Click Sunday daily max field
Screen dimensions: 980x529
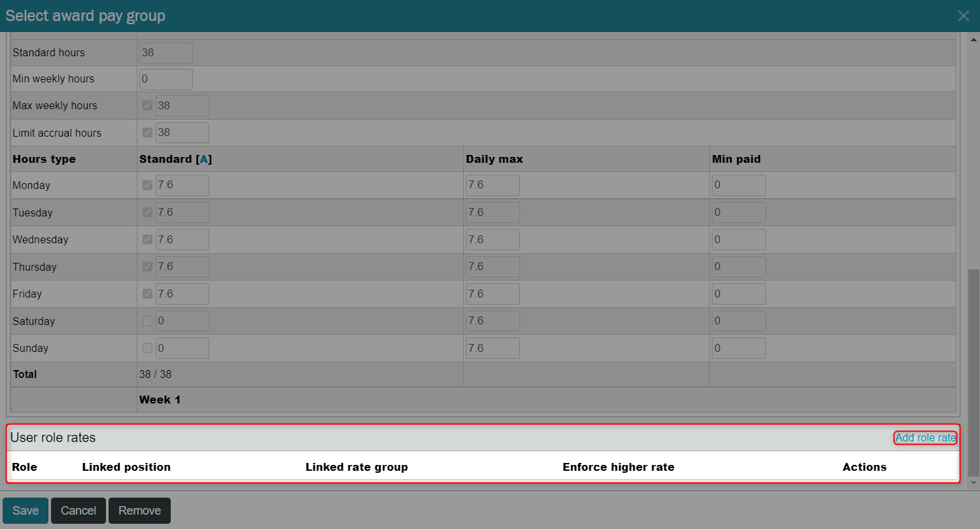493,349
